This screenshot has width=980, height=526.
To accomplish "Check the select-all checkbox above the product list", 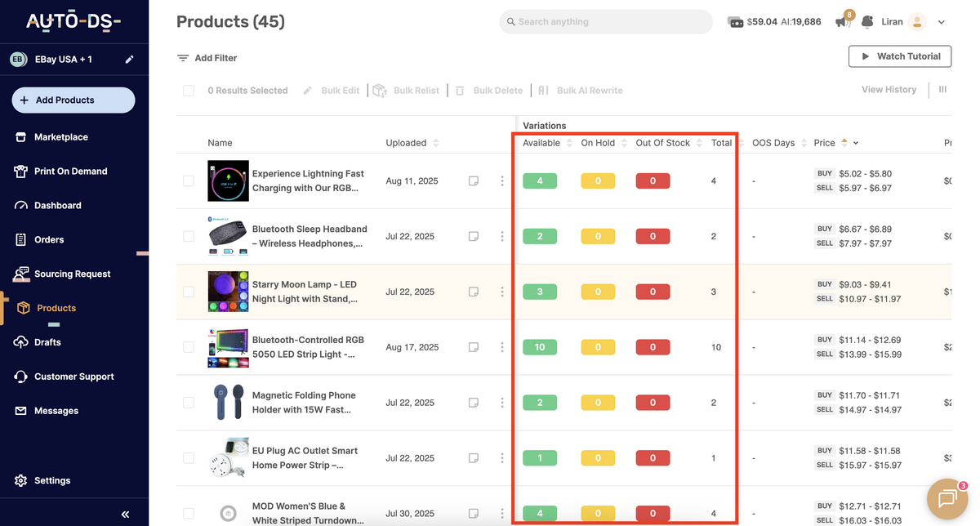I will [189, 90].
